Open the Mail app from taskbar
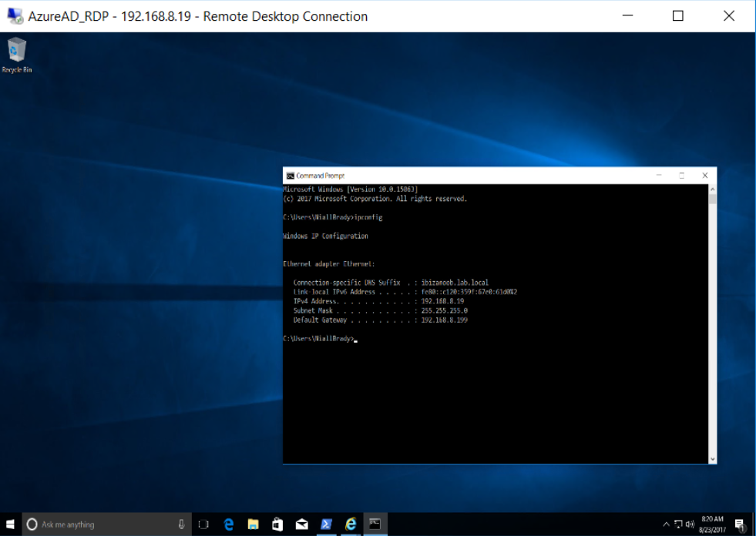 coord(302,524)
